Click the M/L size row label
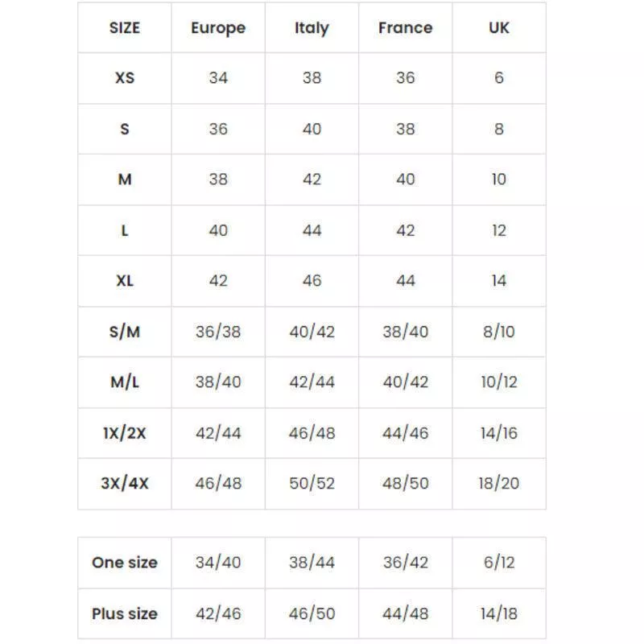The height and width of the screenshot is (644, 644). point(125,382)
